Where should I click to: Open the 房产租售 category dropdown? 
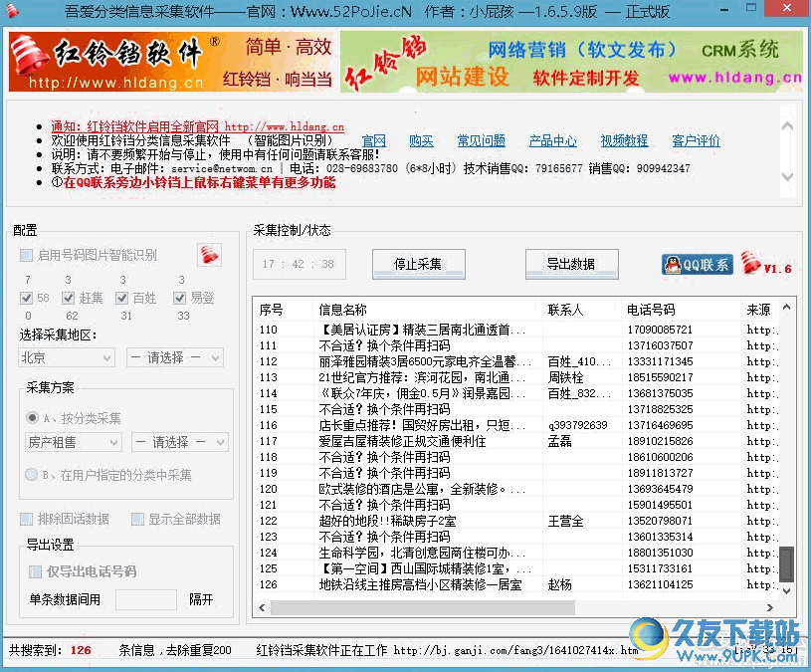click(x=74, y=442)
